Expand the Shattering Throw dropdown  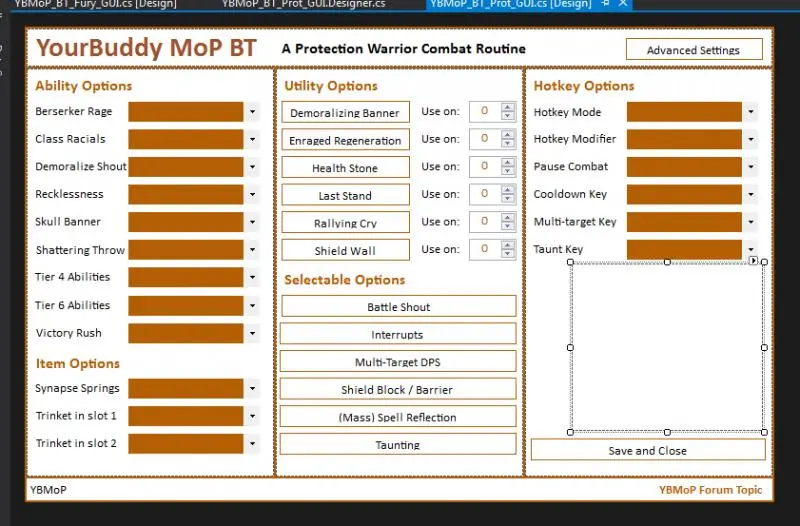pos(253,249)
